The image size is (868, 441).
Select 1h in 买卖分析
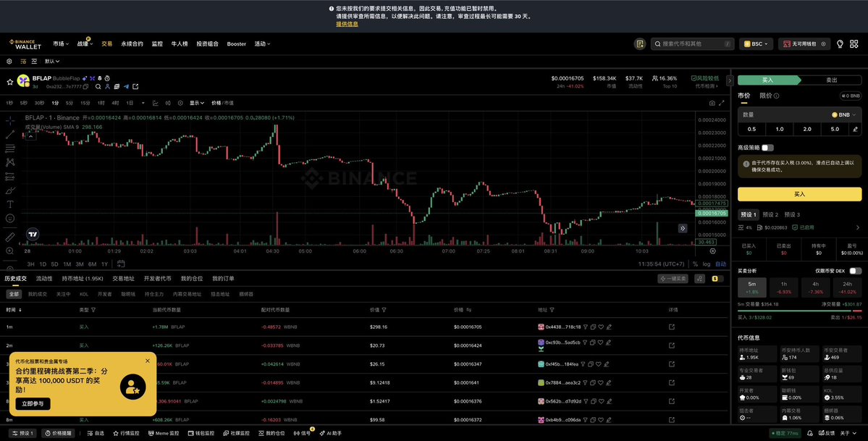click(x=784, y=287)
